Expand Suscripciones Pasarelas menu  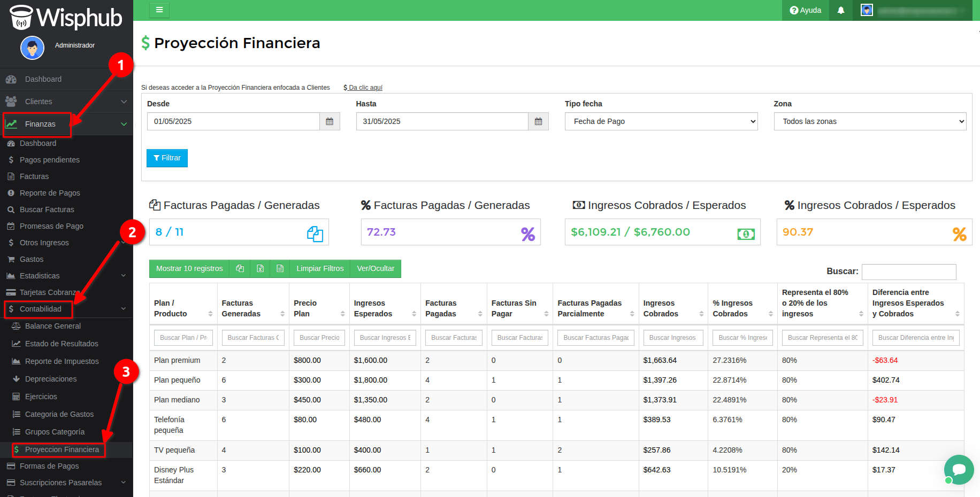coord(66,483)
